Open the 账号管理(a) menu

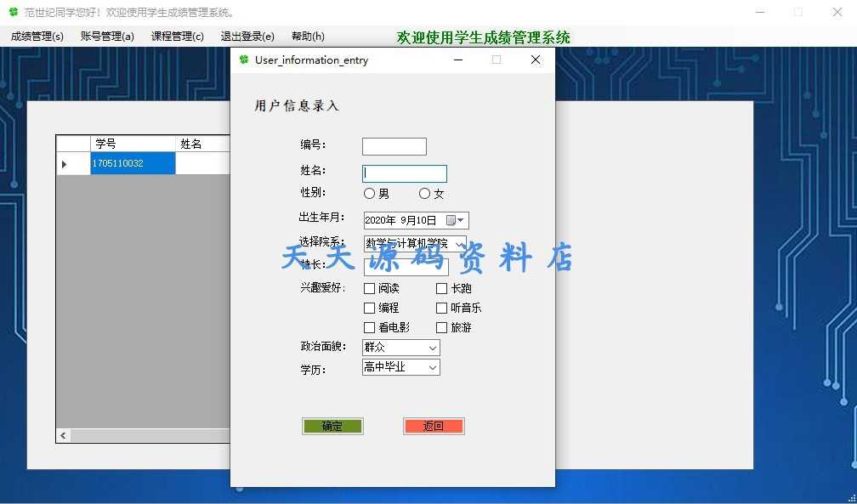click(107, 37)
